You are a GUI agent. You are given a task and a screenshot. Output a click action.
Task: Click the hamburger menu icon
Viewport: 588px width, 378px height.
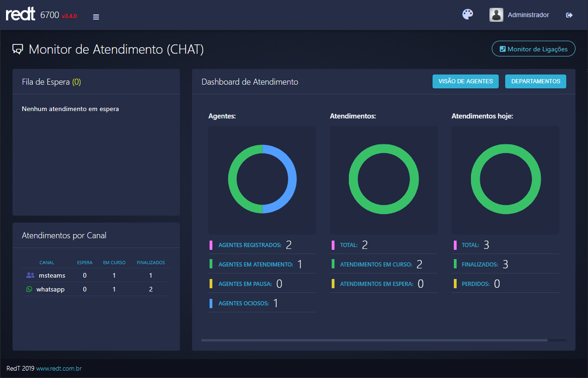[x=96, y=17]
